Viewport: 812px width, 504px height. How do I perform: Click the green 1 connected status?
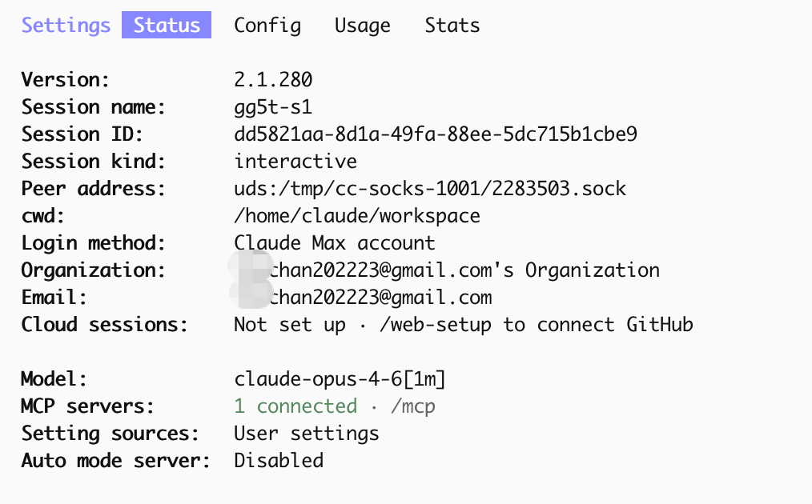[x=295, y=406]
